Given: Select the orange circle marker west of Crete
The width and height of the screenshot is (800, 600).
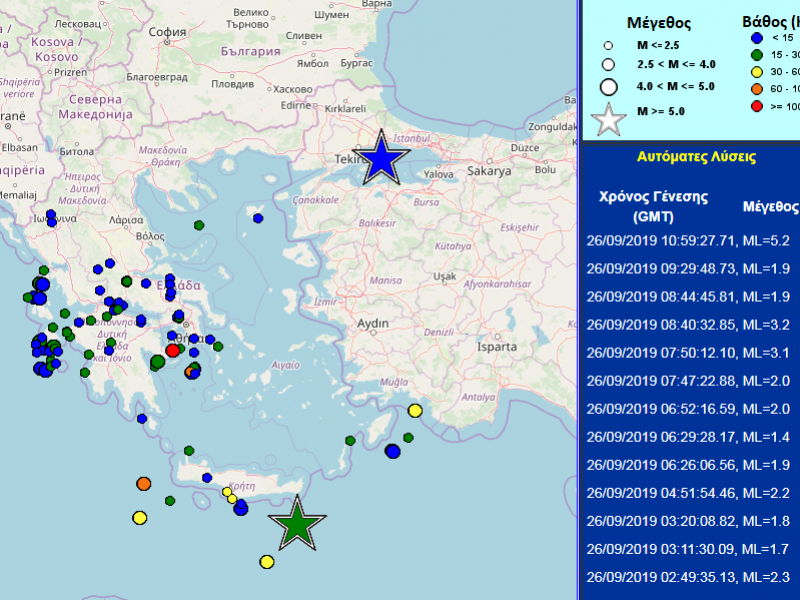Looking at the screenshot, I should coord(143,484).
